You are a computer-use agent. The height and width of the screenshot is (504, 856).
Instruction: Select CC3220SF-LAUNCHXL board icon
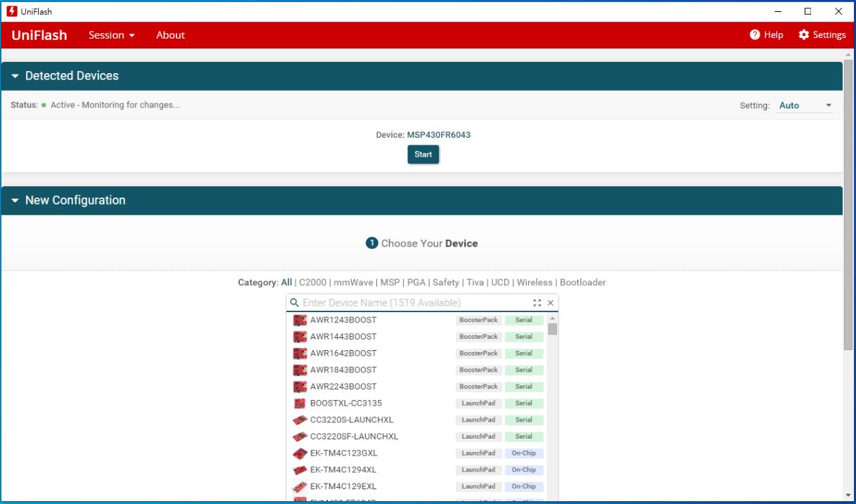pos(300,437)
